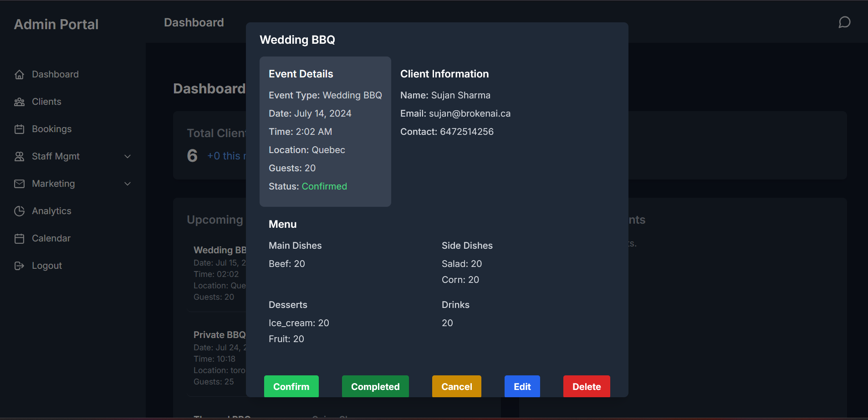This screenshot has width=868, height=420.
Task: Open Analytics using its clock icon
Action: 20,210
